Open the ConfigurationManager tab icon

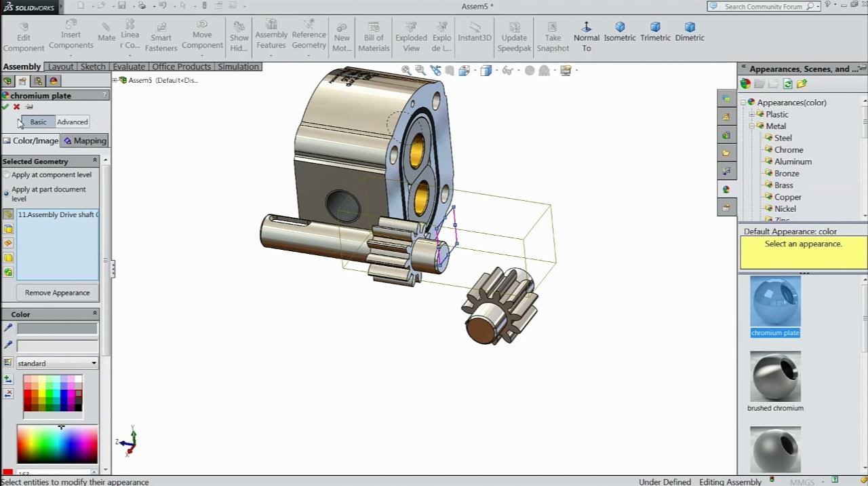38,81
